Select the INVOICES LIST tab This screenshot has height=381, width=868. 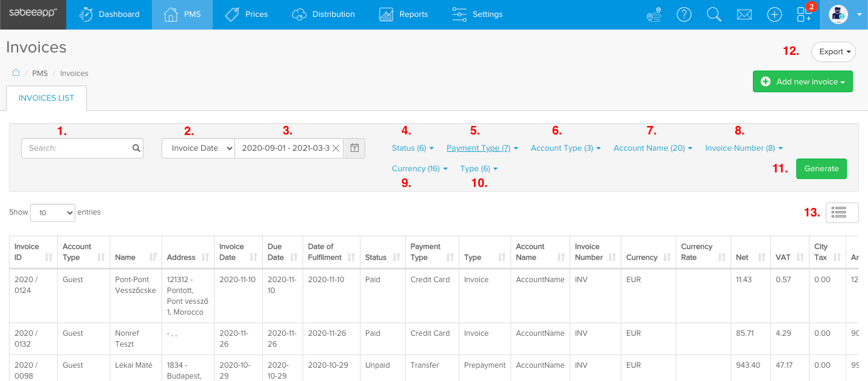(x=46, y=98)
